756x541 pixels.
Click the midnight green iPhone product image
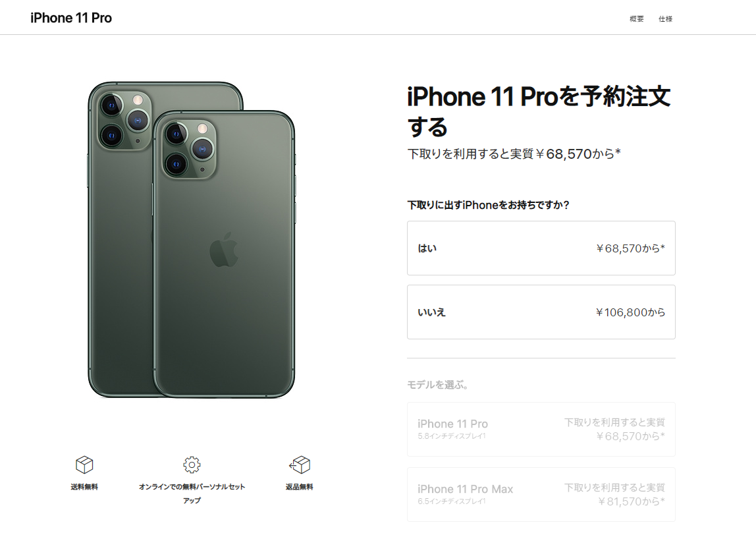click(192, 240)
